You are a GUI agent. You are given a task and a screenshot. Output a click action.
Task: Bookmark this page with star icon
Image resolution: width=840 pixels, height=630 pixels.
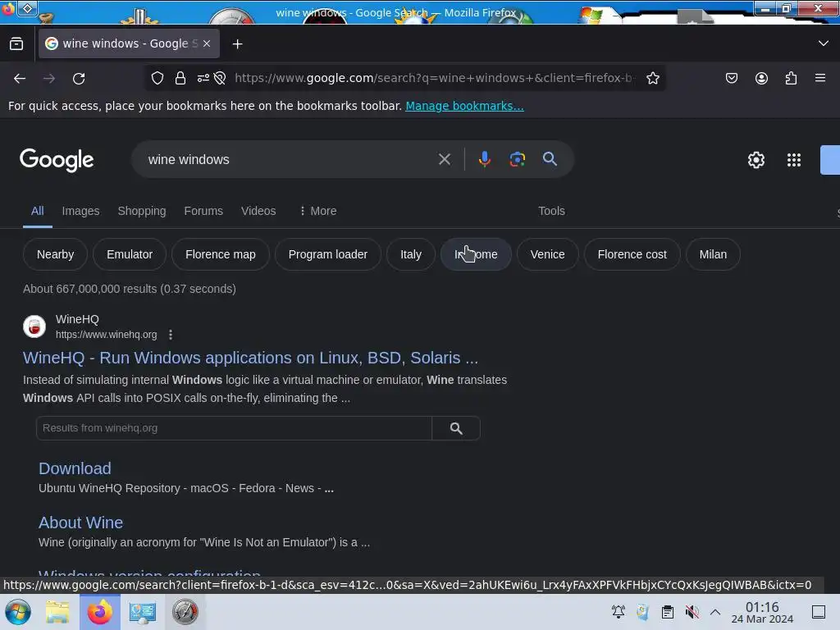(x=652, y=78)
